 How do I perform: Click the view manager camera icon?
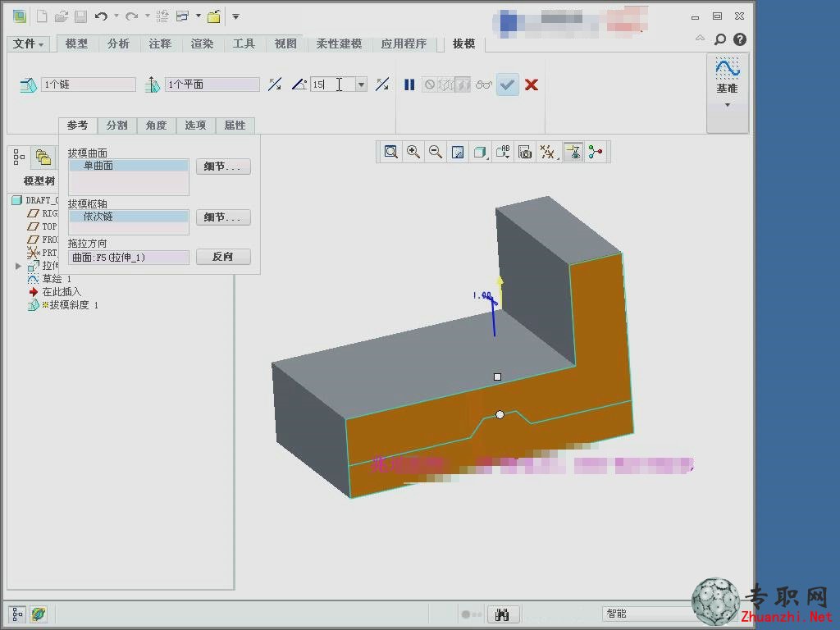[525, 153]
